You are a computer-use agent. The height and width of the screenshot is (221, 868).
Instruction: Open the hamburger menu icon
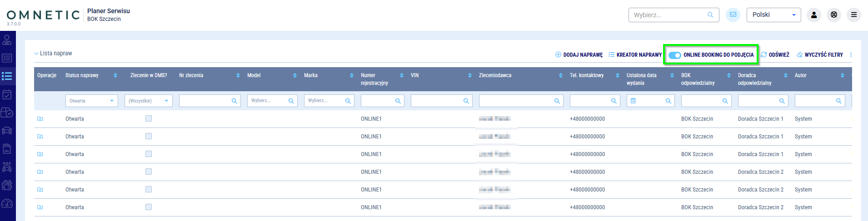pos(853,15)
